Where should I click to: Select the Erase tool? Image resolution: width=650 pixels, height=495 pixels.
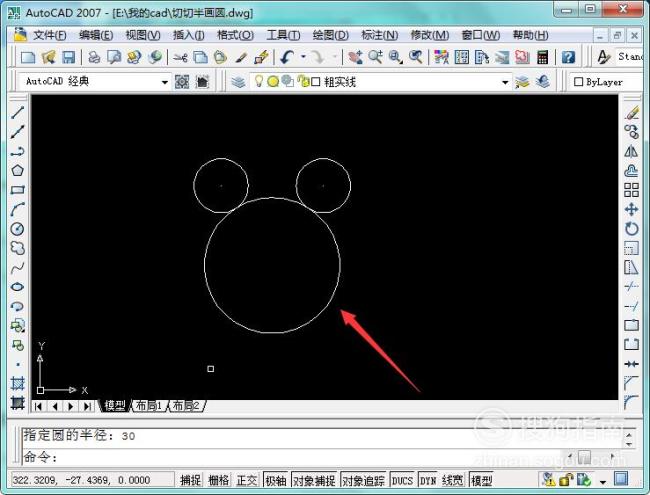click(631, 112)
